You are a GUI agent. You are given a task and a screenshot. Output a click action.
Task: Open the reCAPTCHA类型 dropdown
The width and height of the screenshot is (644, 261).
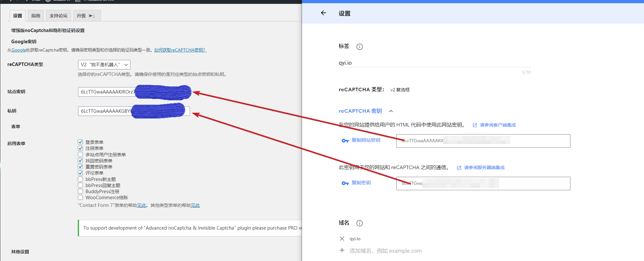pos(104,65)
